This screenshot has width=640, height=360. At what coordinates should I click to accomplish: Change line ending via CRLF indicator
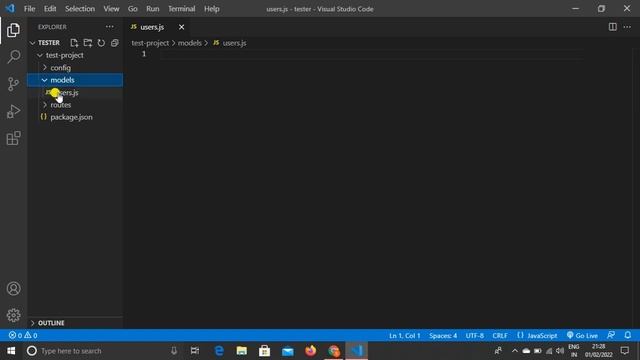[x=500, y=336]
